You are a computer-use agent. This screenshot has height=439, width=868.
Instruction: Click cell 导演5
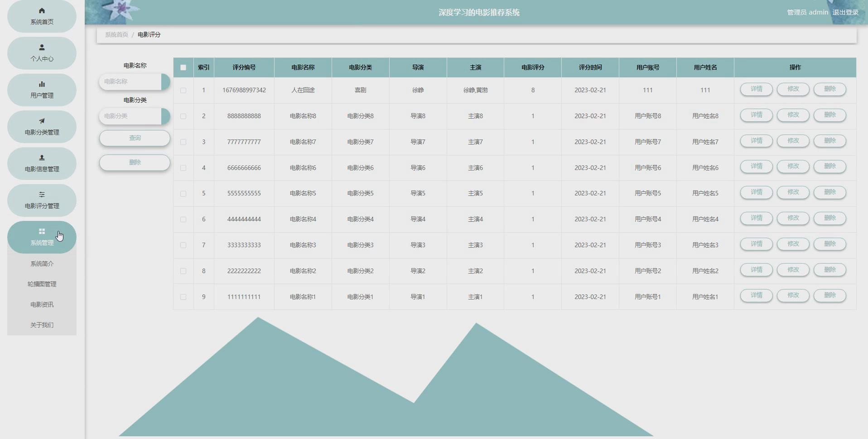point(418,194)
